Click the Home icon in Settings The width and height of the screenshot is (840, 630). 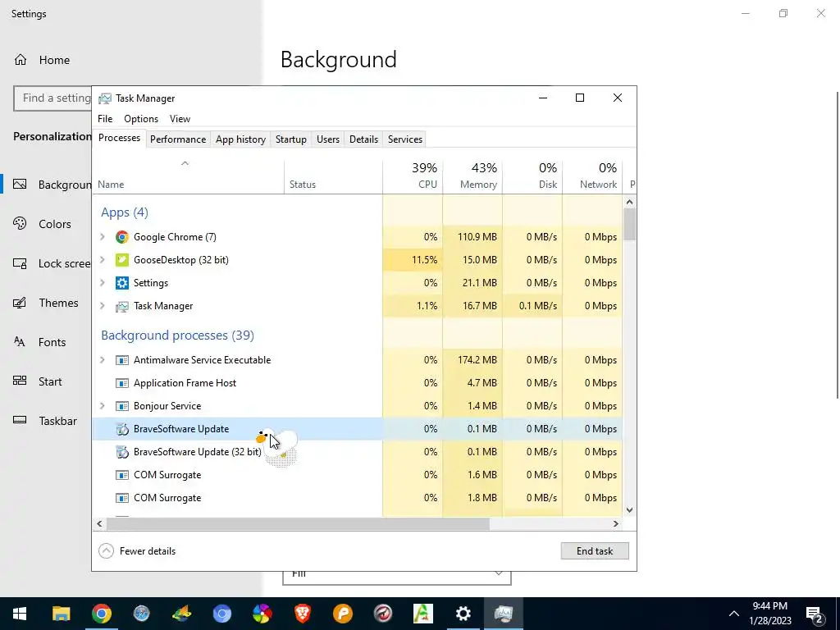21,59
